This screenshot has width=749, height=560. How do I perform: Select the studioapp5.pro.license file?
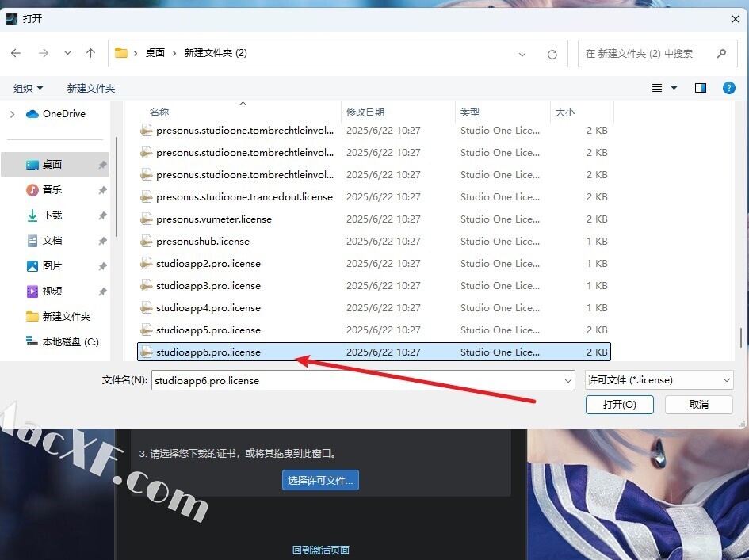[x=374, y=330]
